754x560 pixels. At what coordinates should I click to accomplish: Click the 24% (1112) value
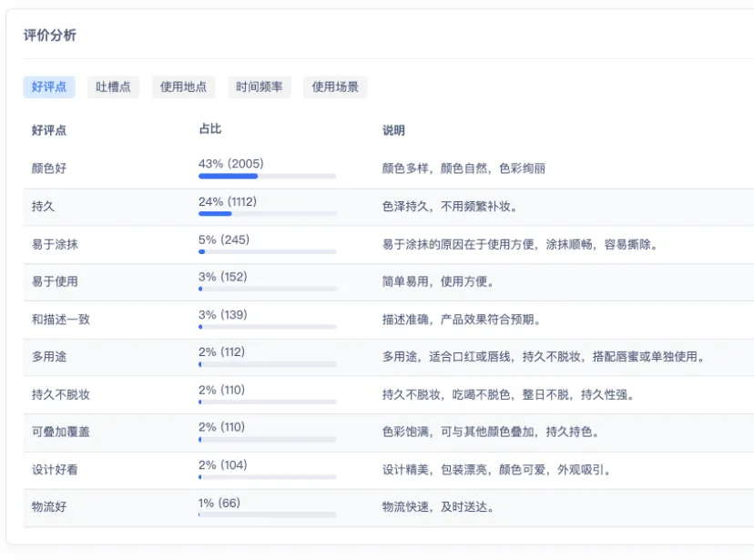coord(228,201)
